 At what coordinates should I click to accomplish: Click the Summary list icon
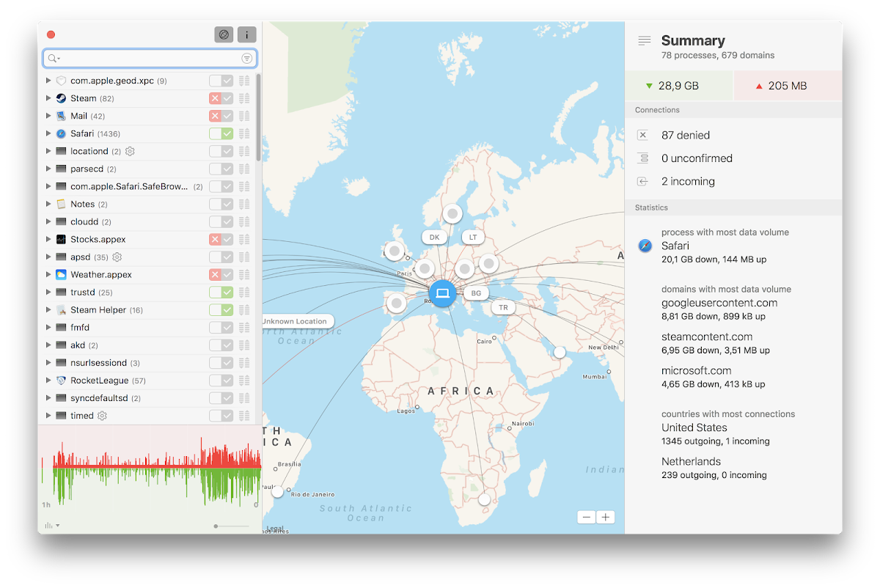coord(645,41)
